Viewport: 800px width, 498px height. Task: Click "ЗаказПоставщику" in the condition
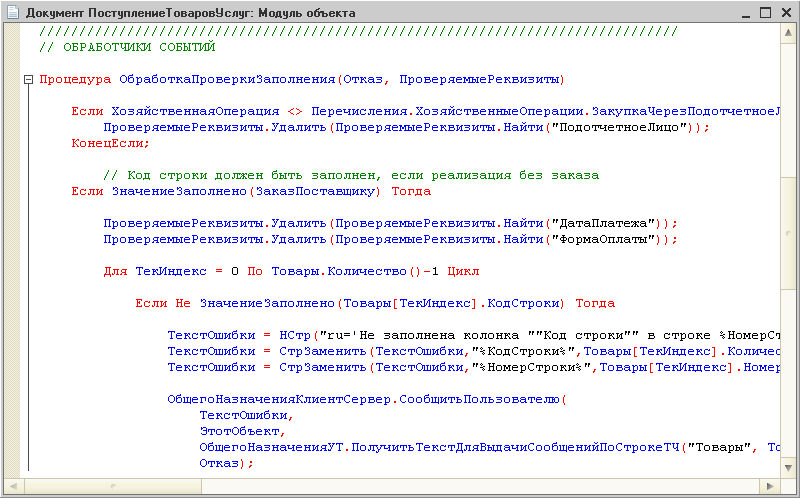[315, 192]
